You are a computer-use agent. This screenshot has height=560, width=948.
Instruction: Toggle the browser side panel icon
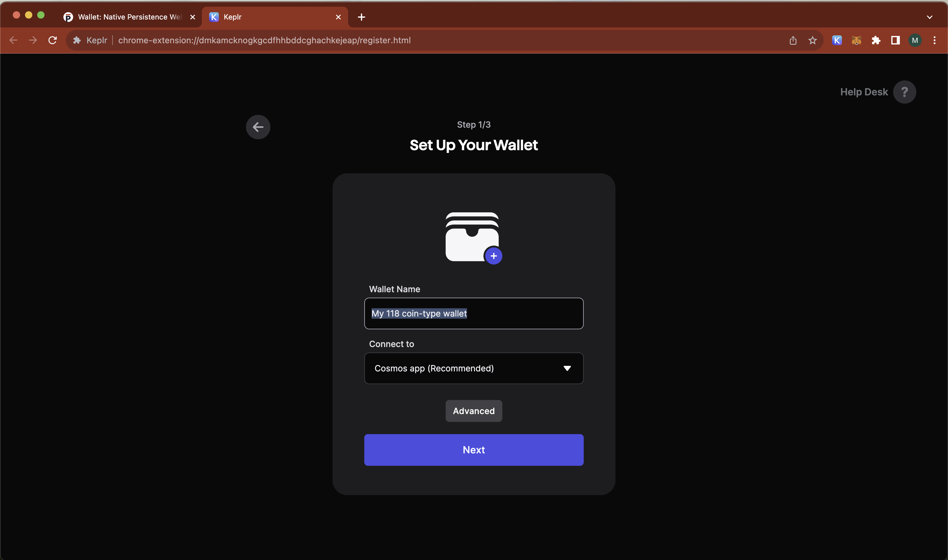[895, 41]
